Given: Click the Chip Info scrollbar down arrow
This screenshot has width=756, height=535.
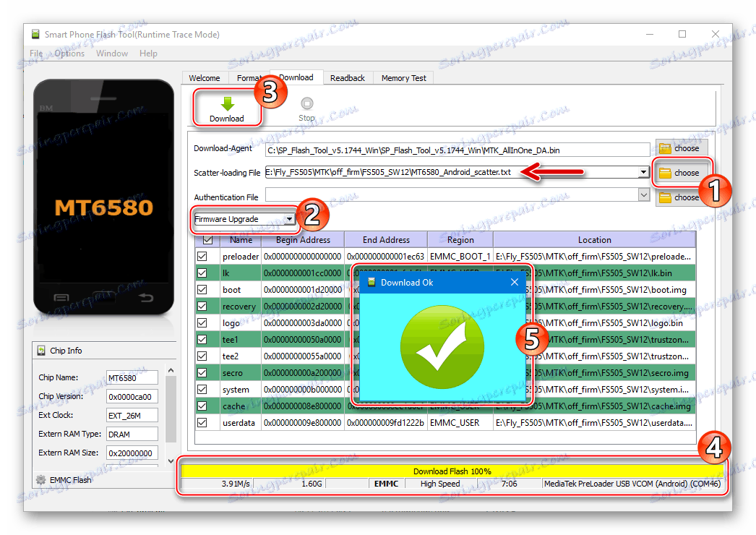Looking at the screenshot, I should [171, 461].
